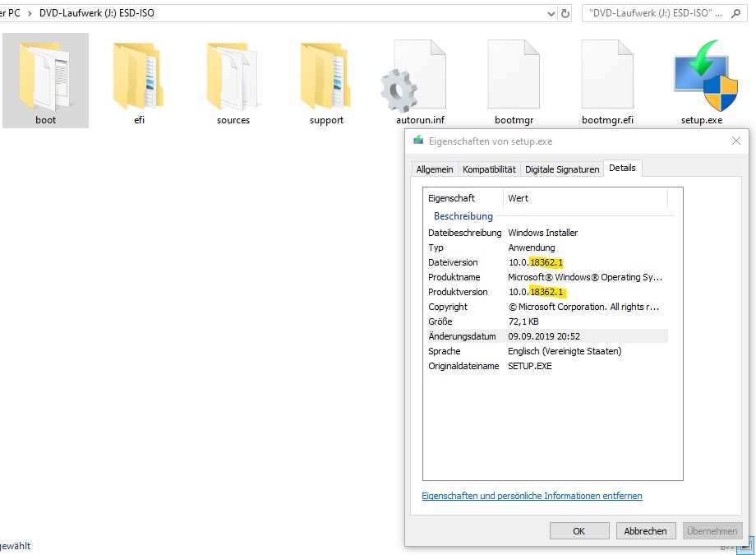This screenshot has height=555, width=756.
Task: Click the autorun.inf file name label
Action: [420, 120]
